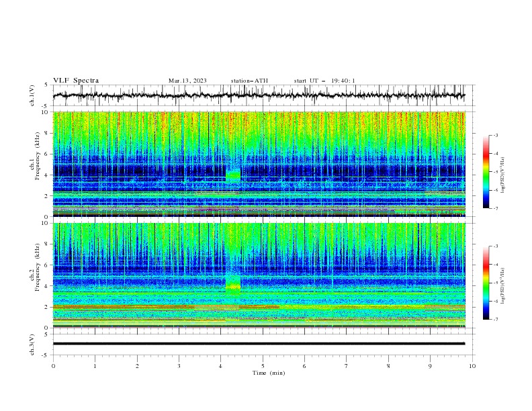Viewport: 532px width, 411px height.
Task: Click the '-5' tick on ch.1 colorbar
Action: 495,172
